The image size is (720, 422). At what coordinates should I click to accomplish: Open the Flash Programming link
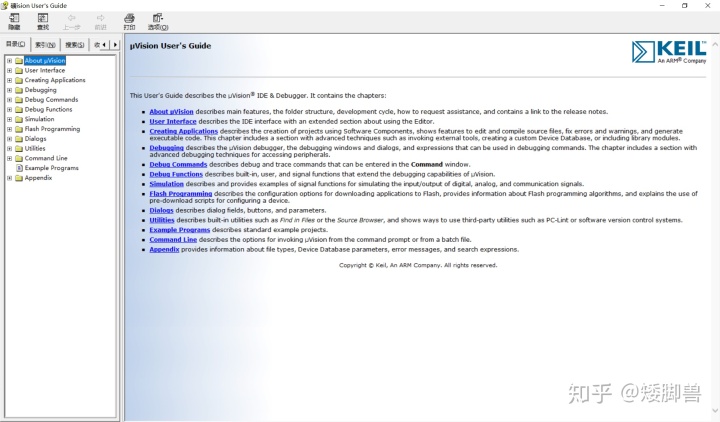(x=180, y=194)
